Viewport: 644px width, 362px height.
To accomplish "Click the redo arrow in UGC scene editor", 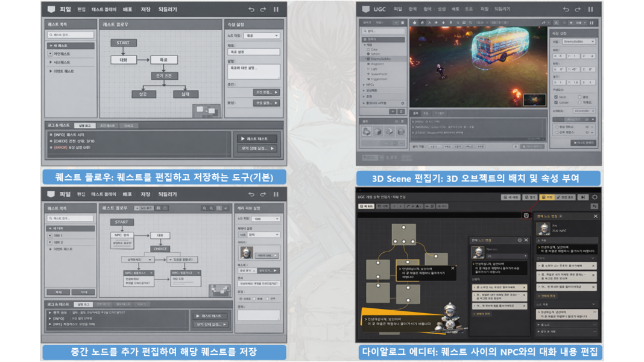I will click(x=578, y=10).
